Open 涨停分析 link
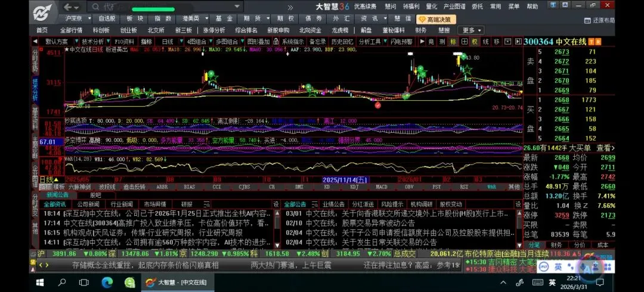Image resolution: width=644 pixels, height=292 pixels. (x=214, y=30)
